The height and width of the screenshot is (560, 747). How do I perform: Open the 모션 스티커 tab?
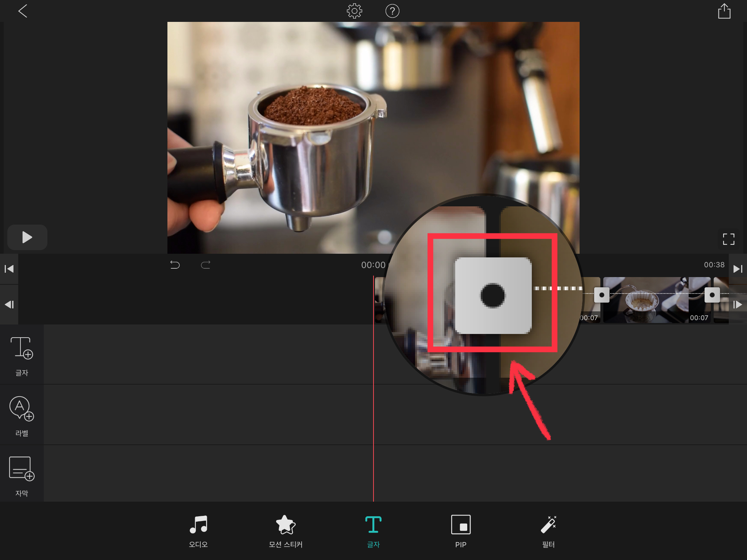pos(286,531)
